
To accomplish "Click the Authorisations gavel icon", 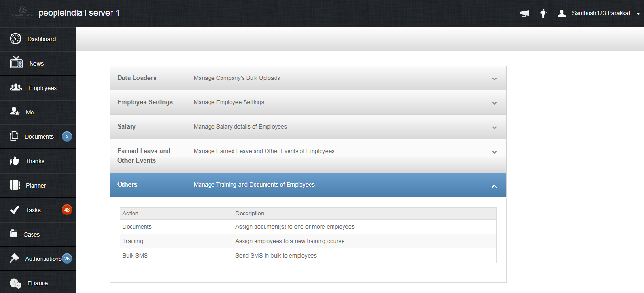I will (x=15, y=258).
